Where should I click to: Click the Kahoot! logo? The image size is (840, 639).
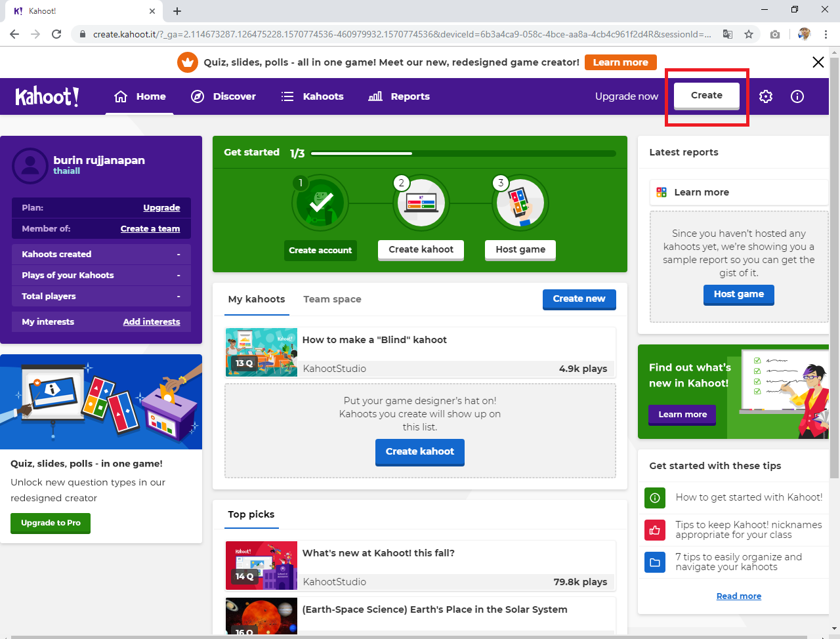tap(47, 96)
